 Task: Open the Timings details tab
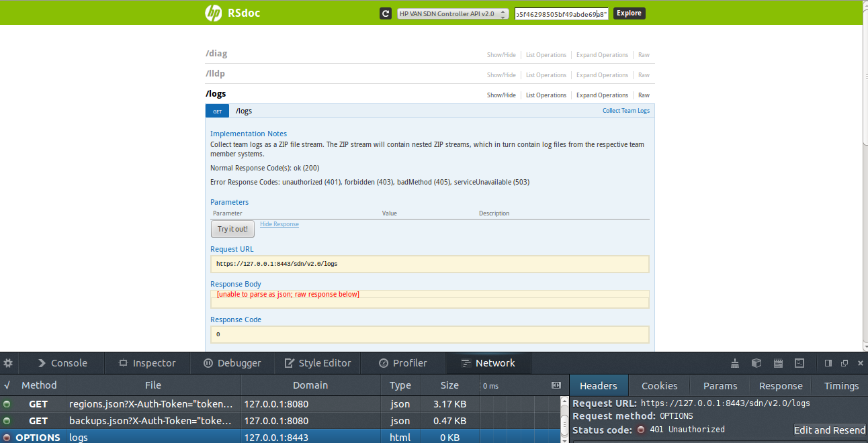841,386
